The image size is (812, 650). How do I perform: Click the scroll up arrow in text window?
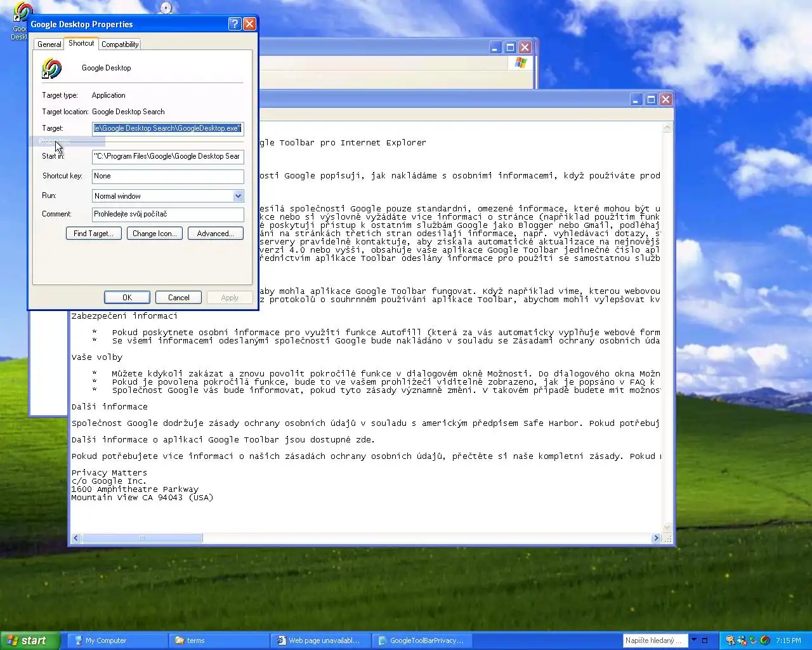pyautogui.click(x=667, y=128)
